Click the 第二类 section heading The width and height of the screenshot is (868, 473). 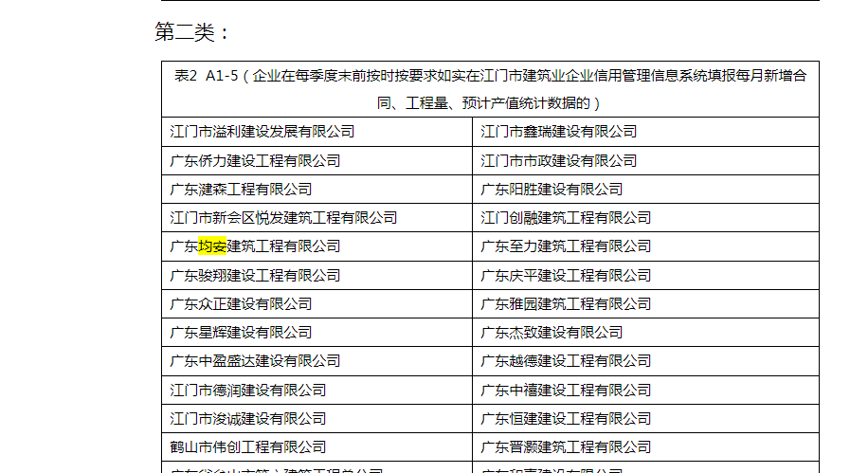point(191,32)
